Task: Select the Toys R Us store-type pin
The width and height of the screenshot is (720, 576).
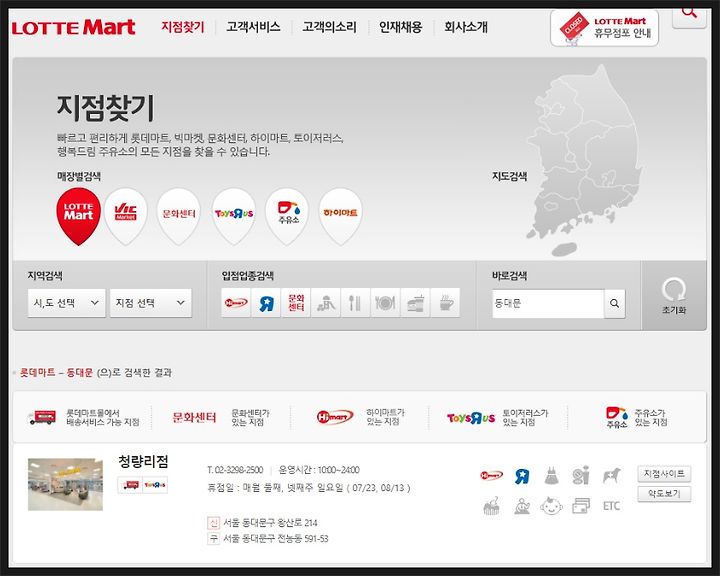Action: coord(234,216)
